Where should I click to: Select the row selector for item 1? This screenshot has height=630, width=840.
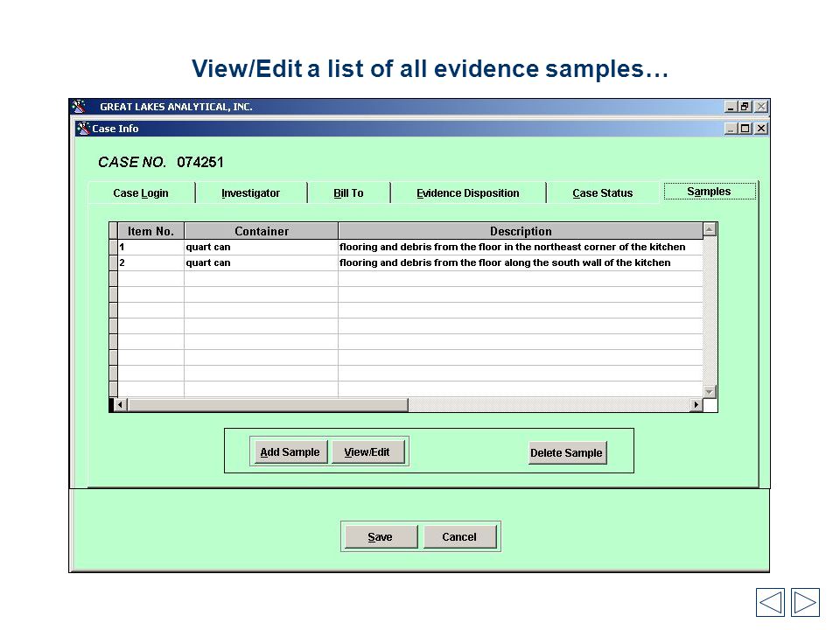point(113,247)
